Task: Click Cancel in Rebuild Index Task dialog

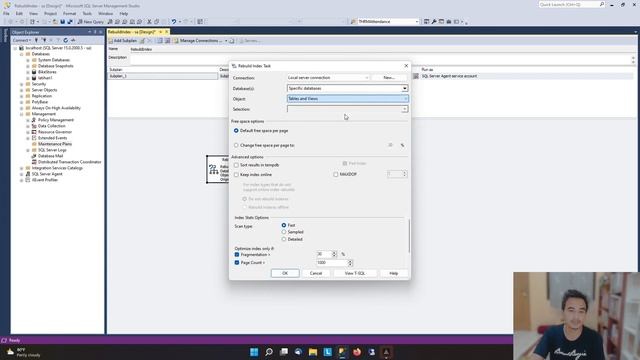Action: [316, 273]
